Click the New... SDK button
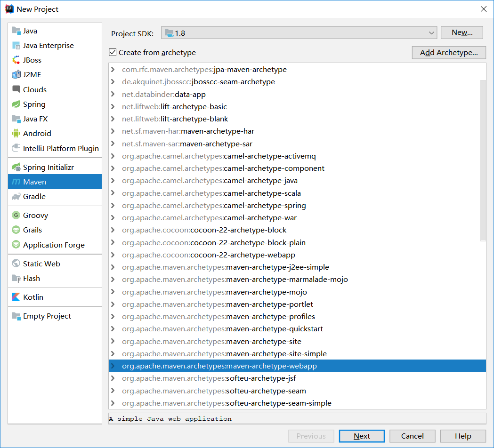Screen dimensions: 494x448 click(x=462, y=32)
